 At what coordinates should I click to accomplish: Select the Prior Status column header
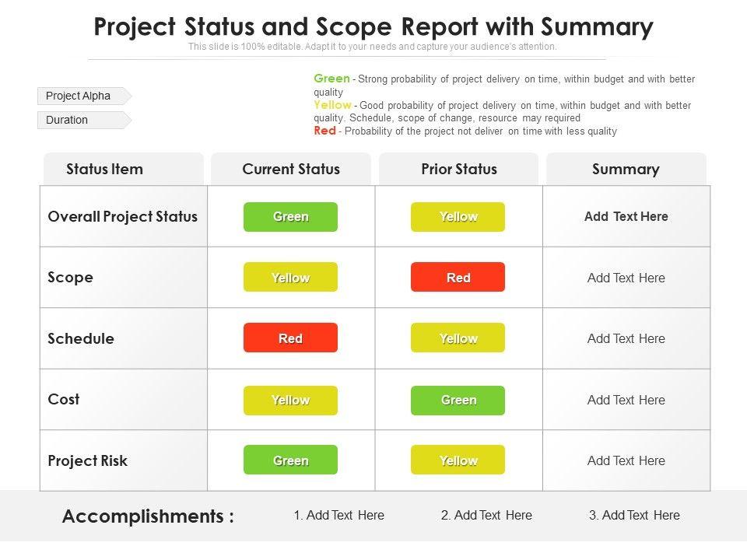tap(459, 170)
